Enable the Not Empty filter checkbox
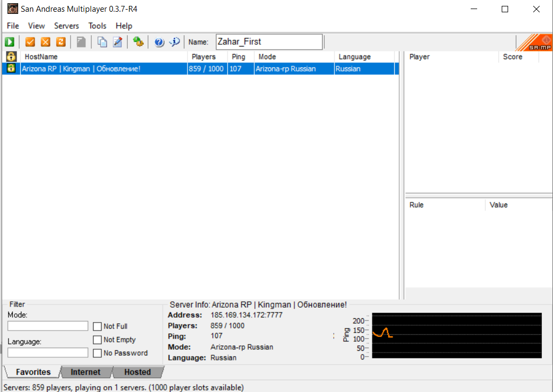 (97, 340)
